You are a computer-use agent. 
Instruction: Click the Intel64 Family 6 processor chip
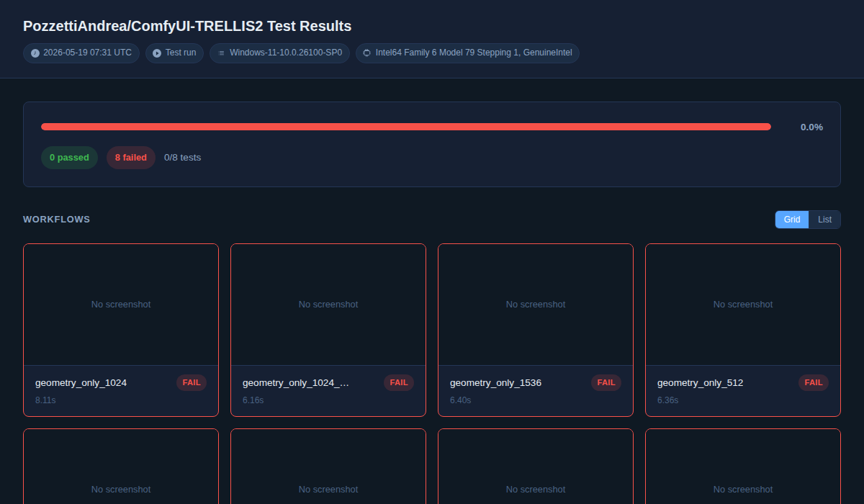tap(467, 53)
